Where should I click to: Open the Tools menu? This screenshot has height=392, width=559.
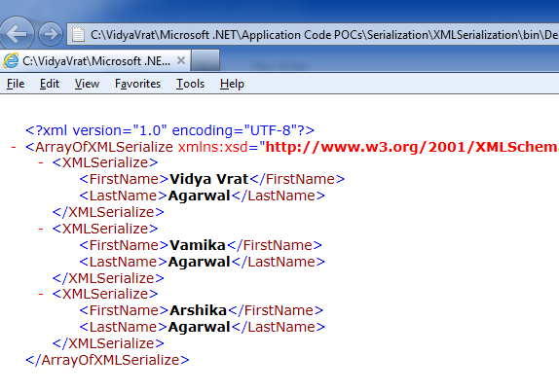click(190, 84)
